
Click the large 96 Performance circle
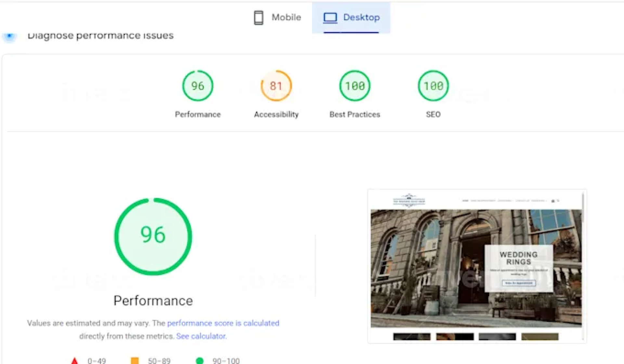coord(153,237)
